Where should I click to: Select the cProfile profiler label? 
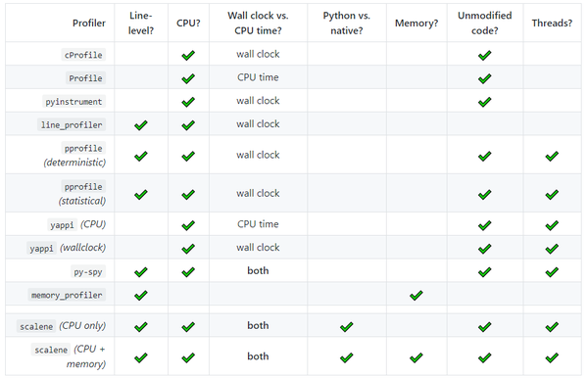tap(83, 55)
